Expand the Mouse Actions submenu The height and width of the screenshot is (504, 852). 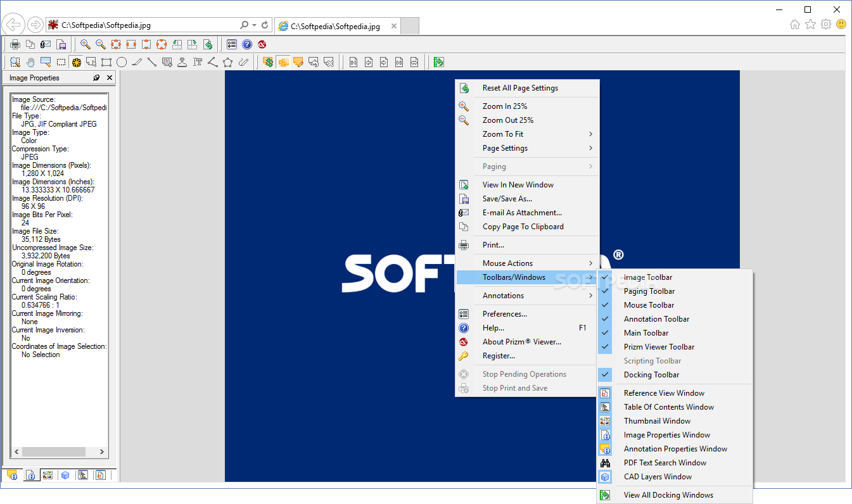point(527,263)
